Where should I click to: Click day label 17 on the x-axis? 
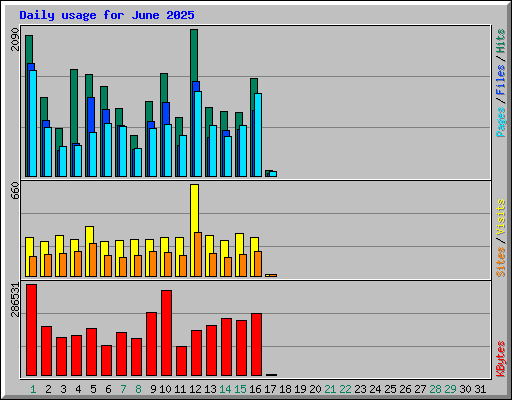270,389
